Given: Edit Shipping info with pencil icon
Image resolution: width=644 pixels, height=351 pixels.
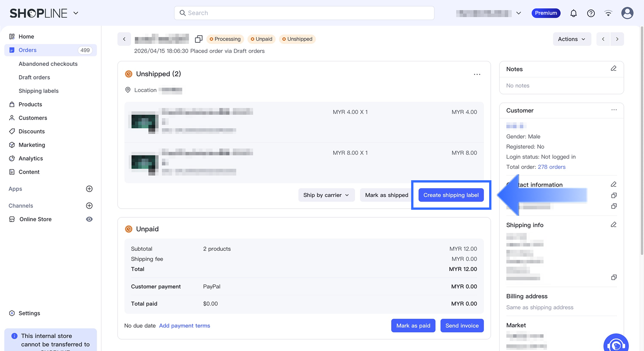Looking at the screenshot, I should 613,225.
